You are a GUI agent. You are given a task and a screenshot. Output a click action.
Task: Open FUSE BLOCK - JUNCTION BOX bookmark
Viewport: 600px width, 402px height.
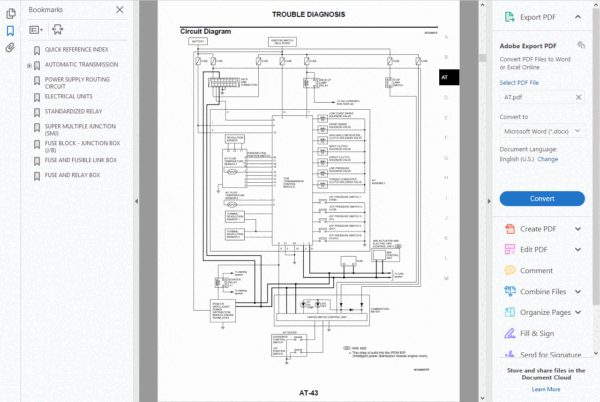(82, 146)
